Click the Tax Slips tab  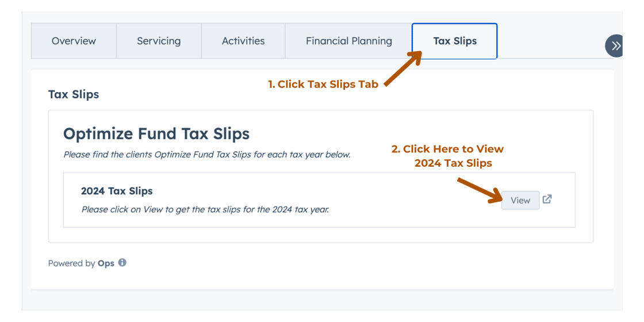pyautogui.click(x=455, y=41)
